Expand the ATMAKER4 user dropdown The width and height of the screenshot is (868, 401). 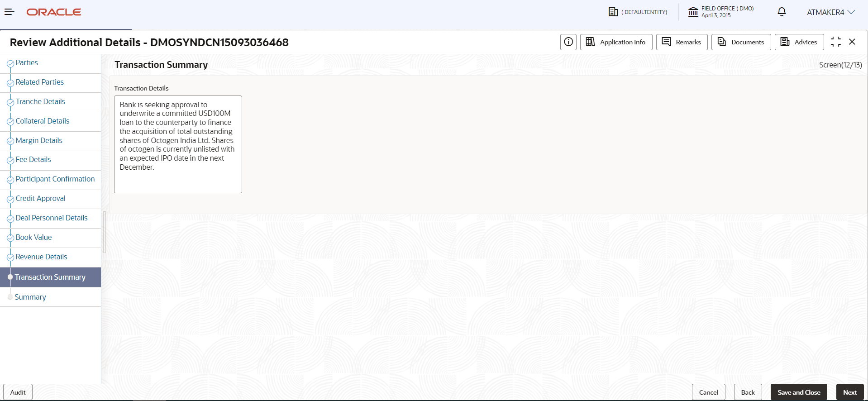tap(831, 12)
